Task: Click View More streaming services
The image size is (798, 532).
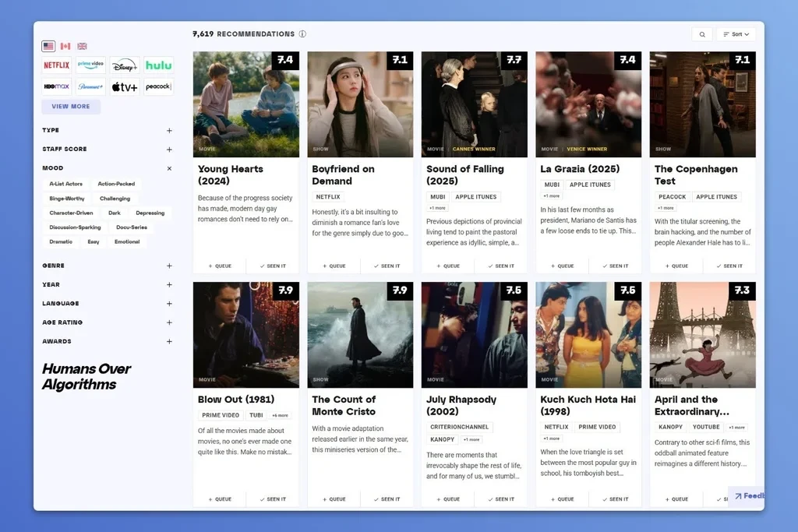Action: pyautogui.click(x=71, y=106)
